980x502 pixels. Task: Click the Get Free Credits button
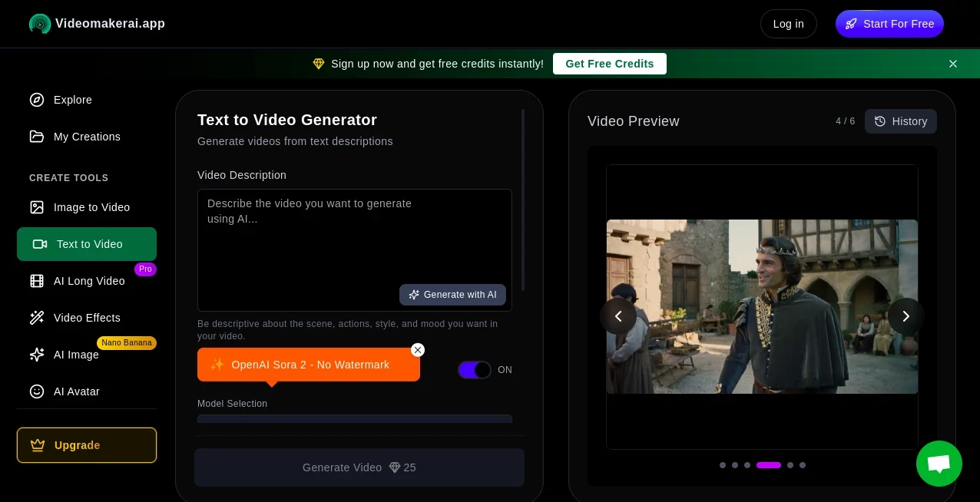609,64
